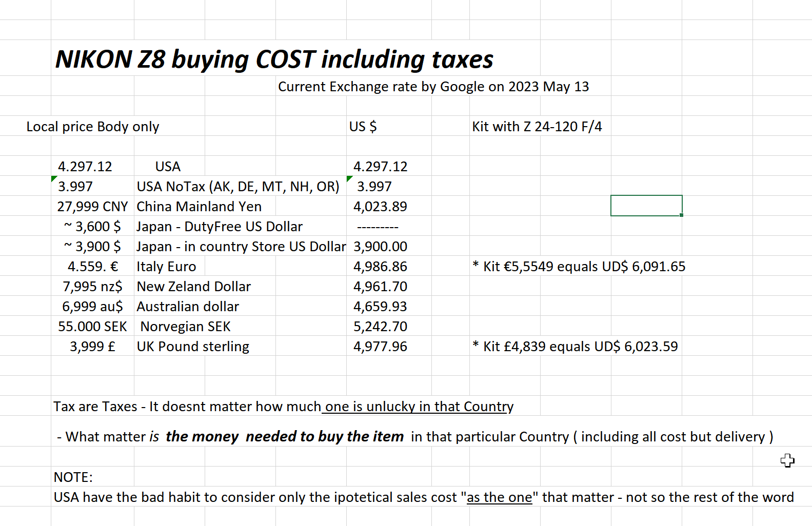Click the green error triangle on local price 3.997
The width and height of the screenshot is (812, 526).
(54, 178)
